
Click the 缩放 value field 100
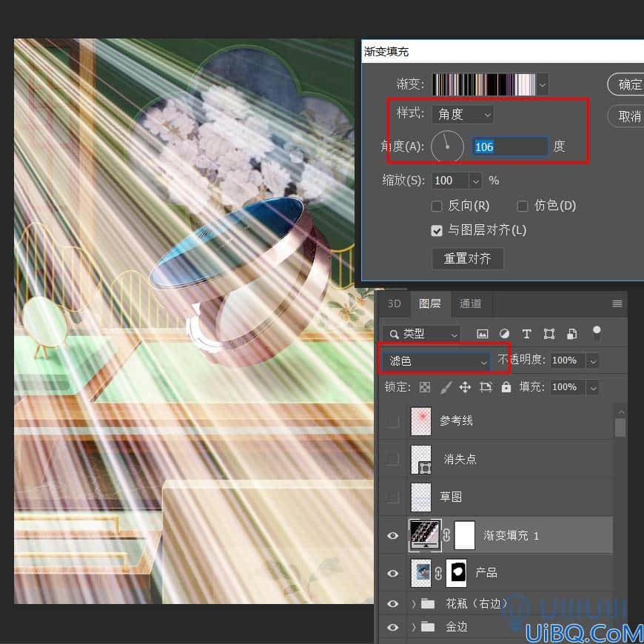click(x=451, y=181)
